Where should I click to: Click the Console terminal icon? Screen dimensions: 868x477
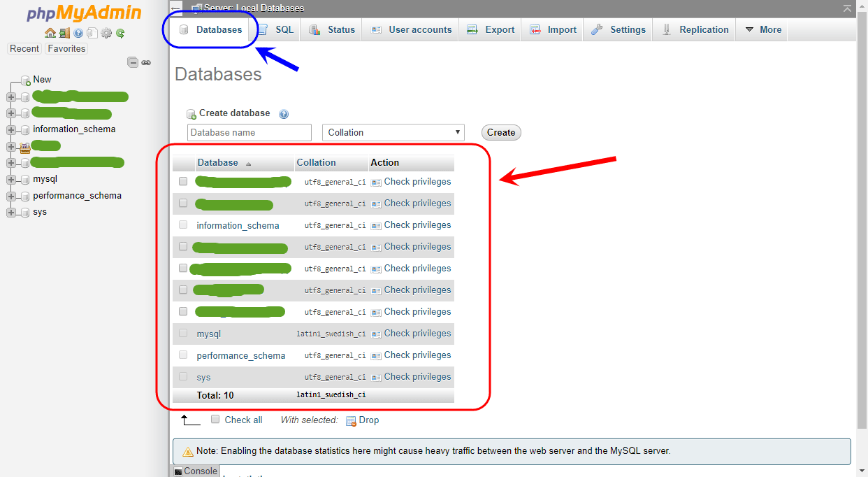point(178,471)
